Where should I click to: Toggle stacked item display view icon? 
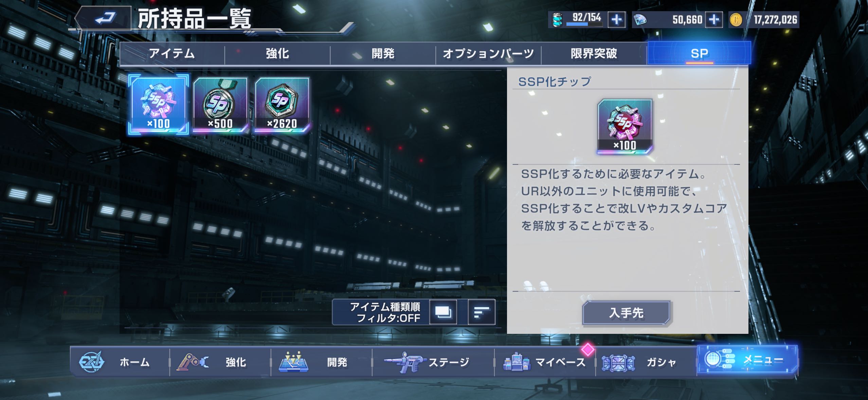point(443,312)
